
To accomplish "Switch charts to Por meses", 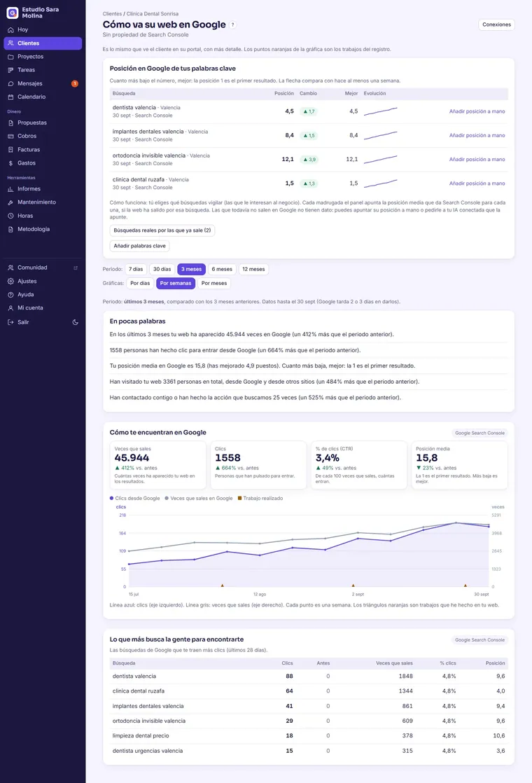I will click(214, 283).
